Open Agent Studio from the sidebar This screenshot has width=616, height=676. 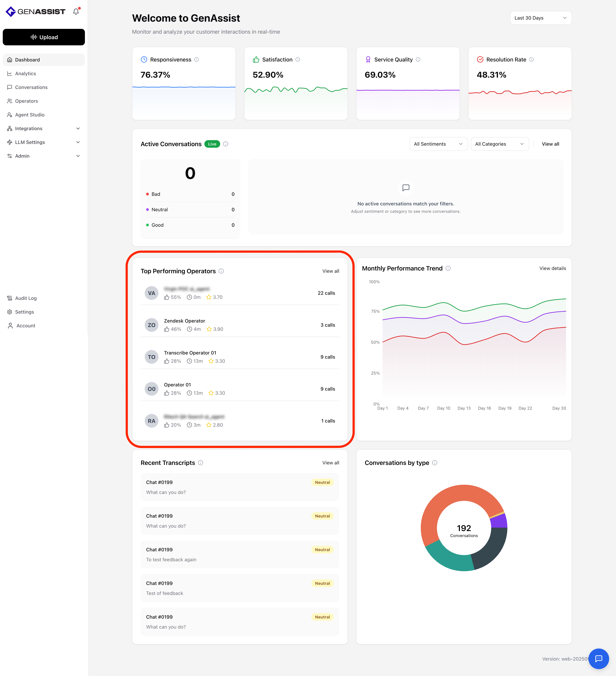(x=30, y=115)
